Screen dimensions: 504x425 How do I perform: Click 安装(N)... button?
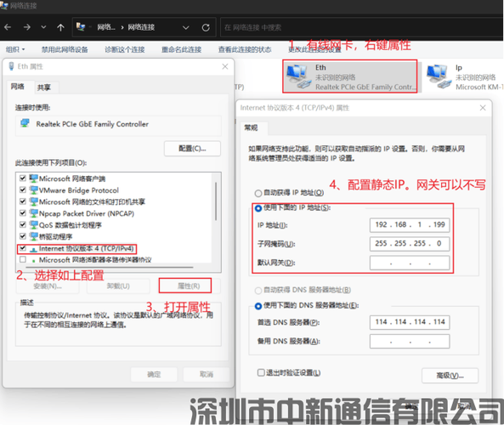[48, 286]
